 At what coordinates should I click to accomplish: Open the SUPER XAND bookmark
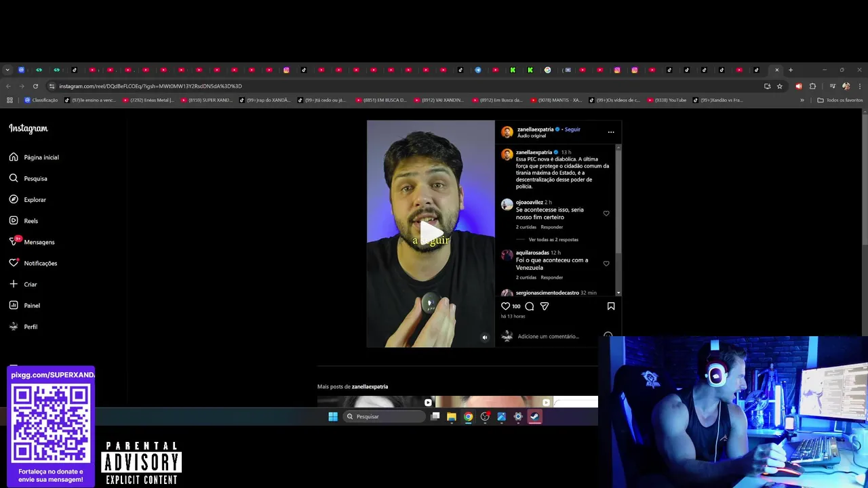click(x=207, y=100)
